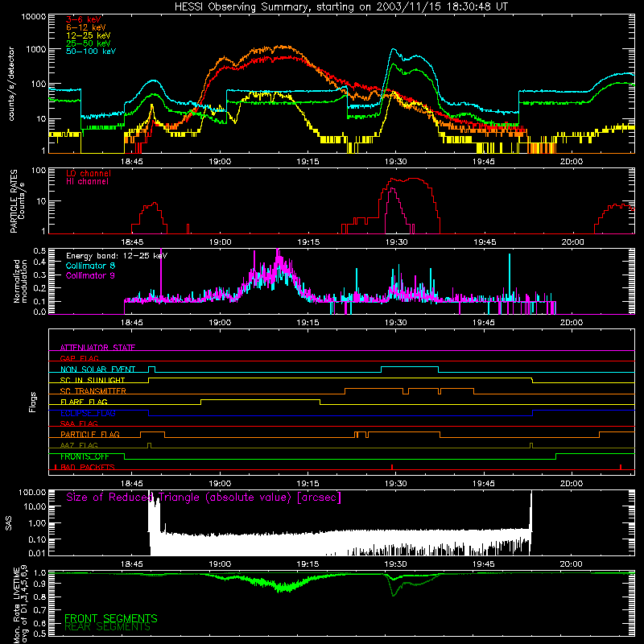This screenshot has width=644, height=644.
Task: Click the 'PARTICLE FLAG' label
Action: 90,434
